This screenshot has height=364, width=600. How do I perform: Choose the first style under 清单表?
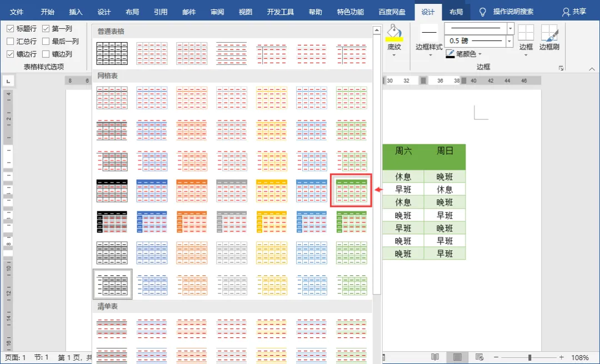pos(112,328)
